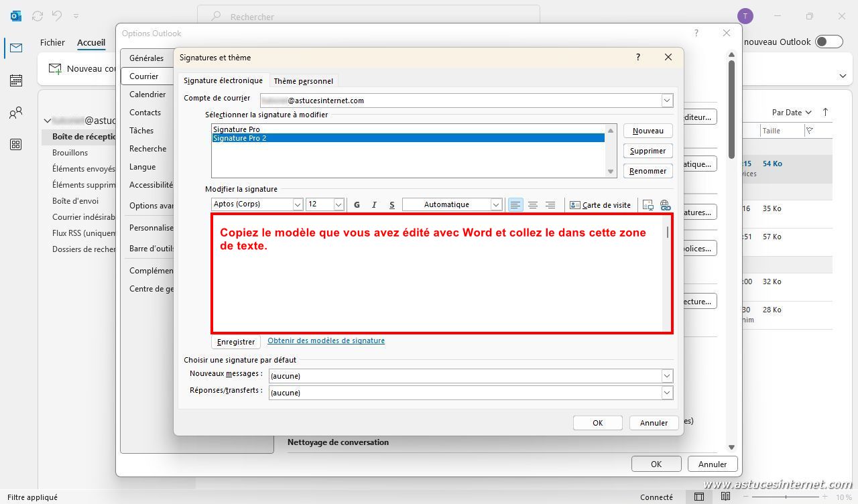
Task: Switch to Thème personnel tab
Action: [303, 81]
